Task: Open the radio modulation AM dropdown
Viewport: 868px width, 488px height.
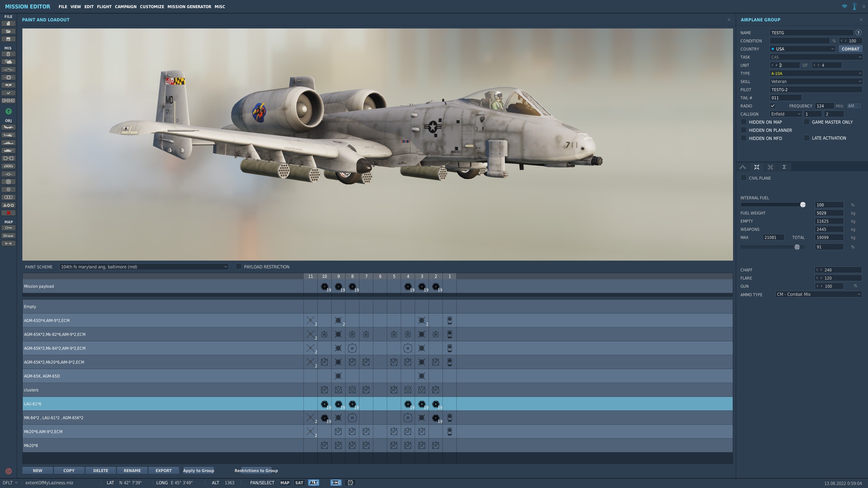Action: coord(854,106)
